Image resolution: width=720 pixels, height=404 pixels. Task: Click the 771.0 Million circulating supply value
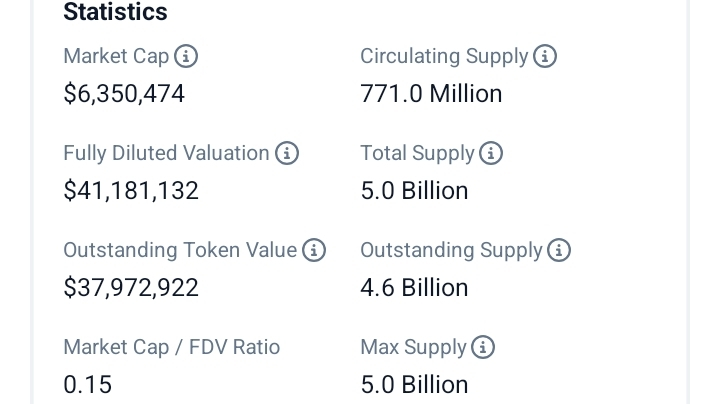(x=431, y=94)
